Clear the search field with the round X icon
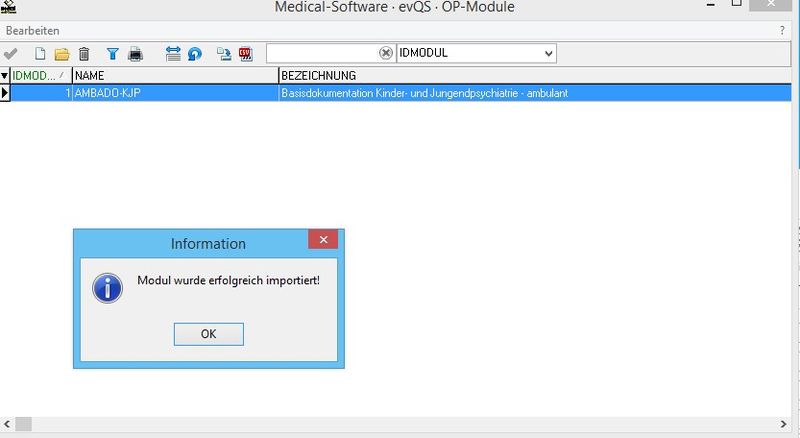This screenshot has width=800, height=438. (386, 53)
